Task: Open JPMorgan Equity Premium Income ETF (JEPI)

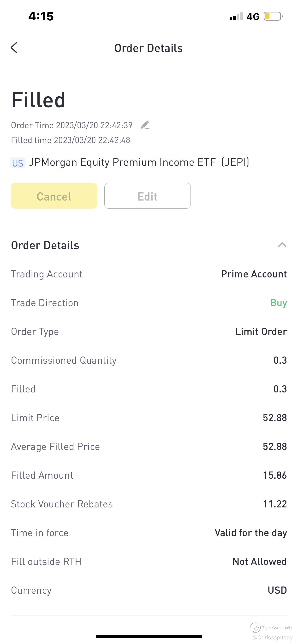Action: pyautogui.click(x=139, y=162)
